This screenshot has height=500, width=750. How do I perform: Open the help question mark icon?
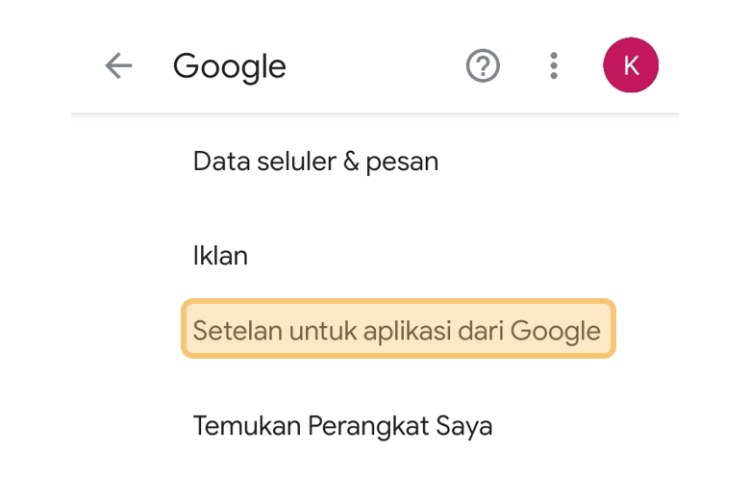pyautogui.click(x=483, y=66)
